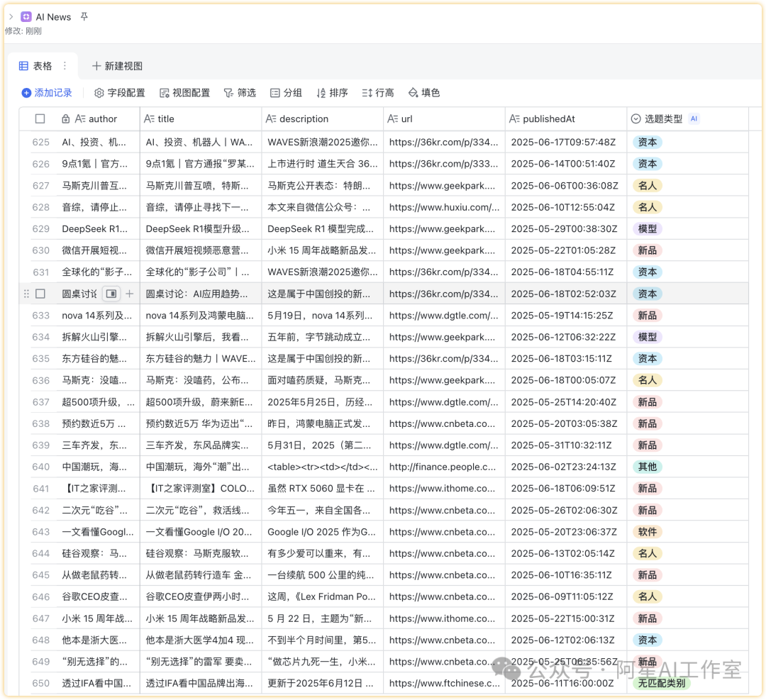Click the 模型 tag in row 629
This screenshot has height=700, width=766.
[648, 228]
